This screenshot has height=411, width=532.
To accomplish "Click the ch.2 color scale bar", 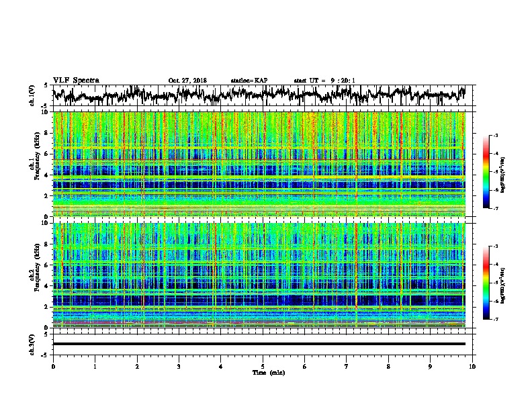I will click(x=486, y=283).
